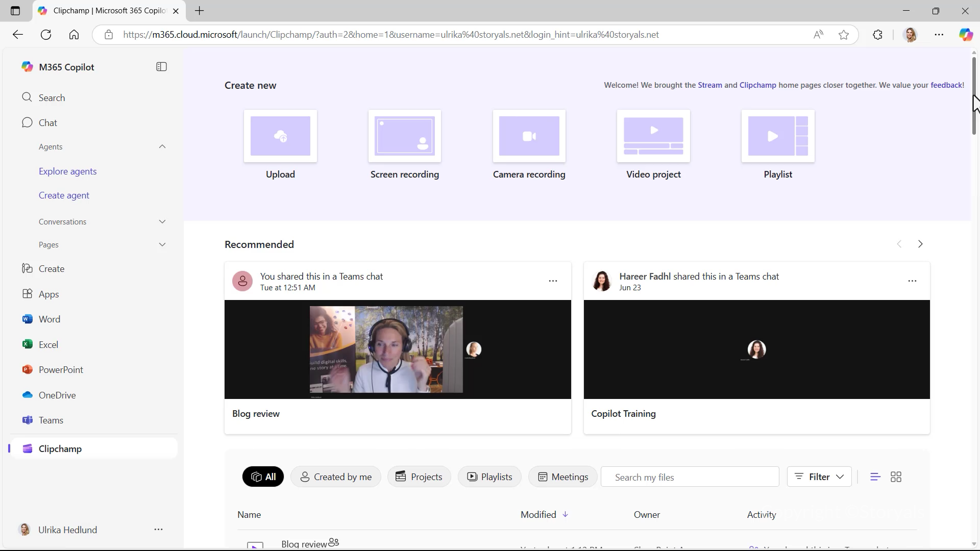Click the Search my files field
Viewport: 980px width, 551px height.
[690, 477]
